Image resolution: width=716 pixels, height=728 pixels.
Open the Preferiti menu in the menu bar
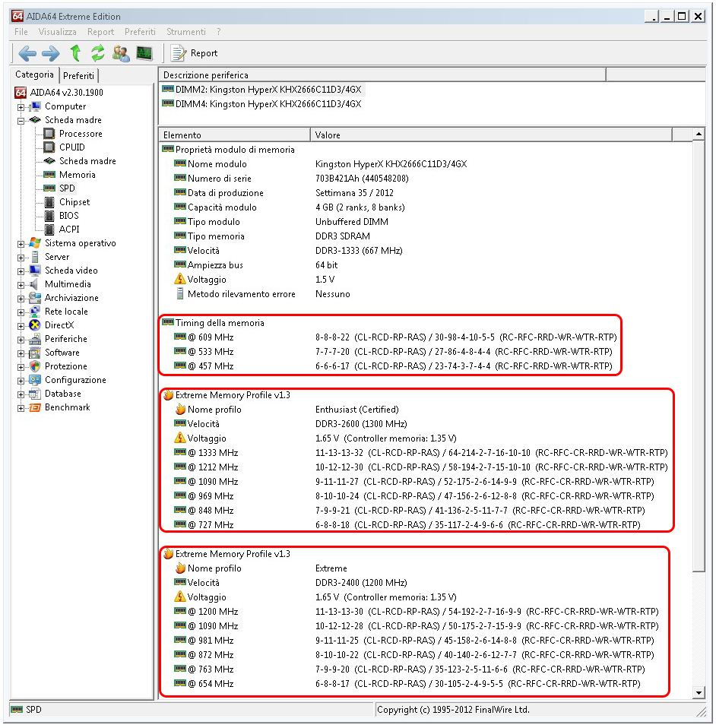point(140,32)
